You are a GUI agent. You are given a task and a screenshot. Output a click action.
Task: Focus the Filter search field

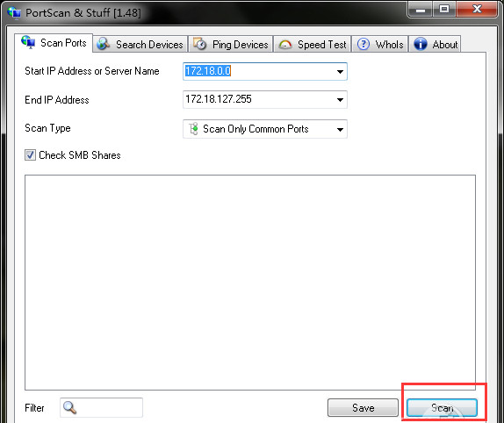point(101,407)
